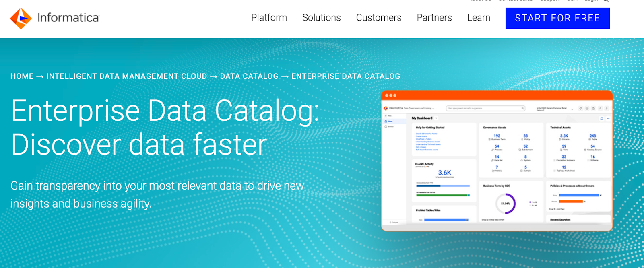The height and width of the screenshot is (268, 644).
Task: Open Intelligent Data Management Cloud breadcrumb
Action: coord(127,76)
